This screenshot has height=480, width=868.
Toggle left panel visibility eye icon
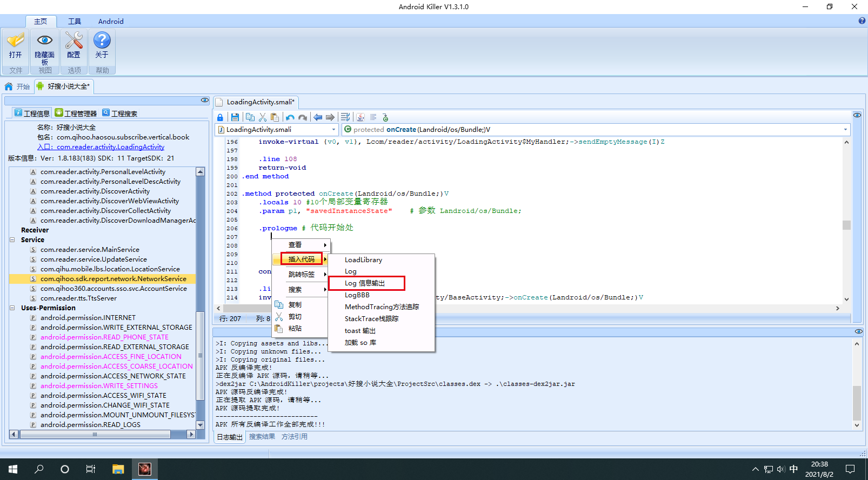205,100
